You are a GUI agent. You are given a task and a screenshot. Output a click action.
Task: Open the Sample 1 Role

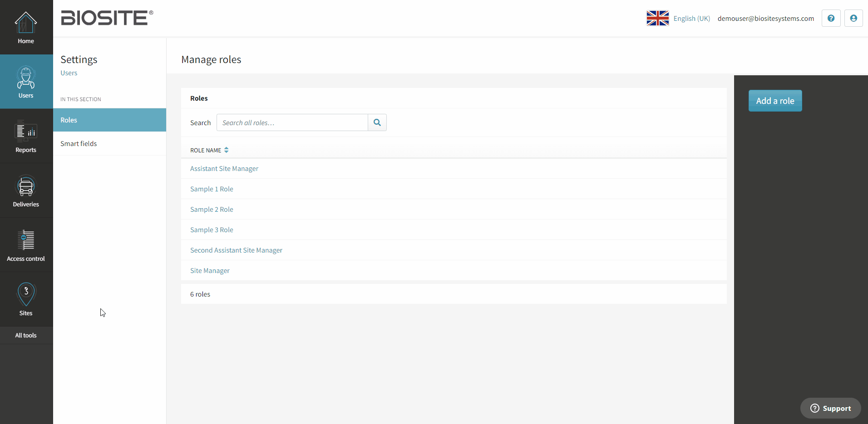[212, 189]
